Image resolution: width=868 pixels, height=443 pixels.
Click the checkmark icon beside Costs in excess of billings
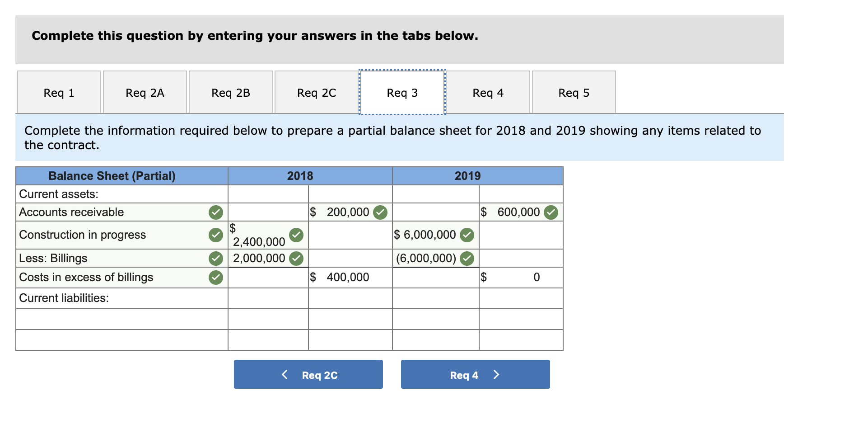click(x=216, y=277)
